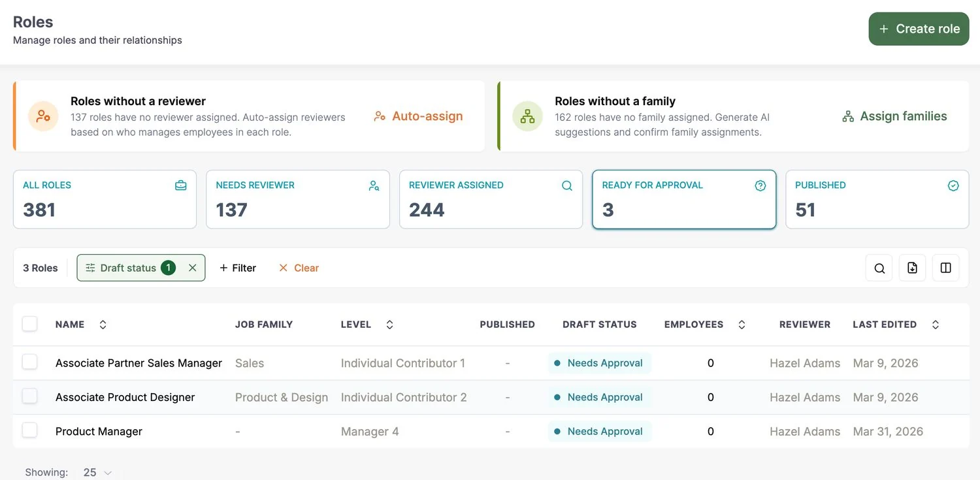Click the person icon on the Needs Reviewer card
Image resolution: width=980 pixels, height=480 pixels.
click(x=374, y=185)
